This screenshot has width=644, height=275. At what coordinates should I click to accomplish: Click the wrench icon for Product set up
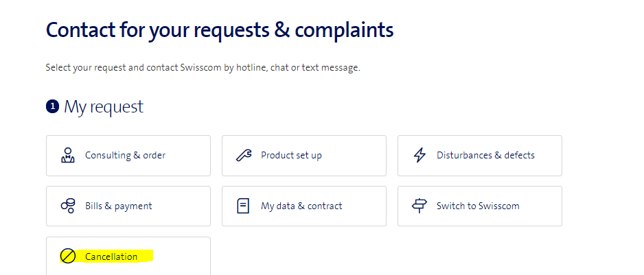click(243, 155)
